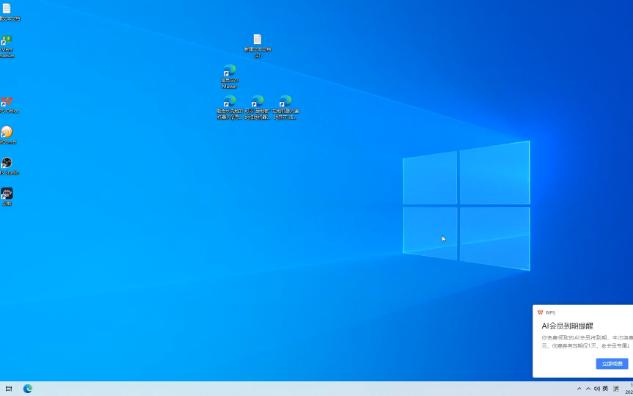Launch Microsoft Edge from the taskbar
The height and width of the screenshot is (396, 633).
tap(27, 389)
